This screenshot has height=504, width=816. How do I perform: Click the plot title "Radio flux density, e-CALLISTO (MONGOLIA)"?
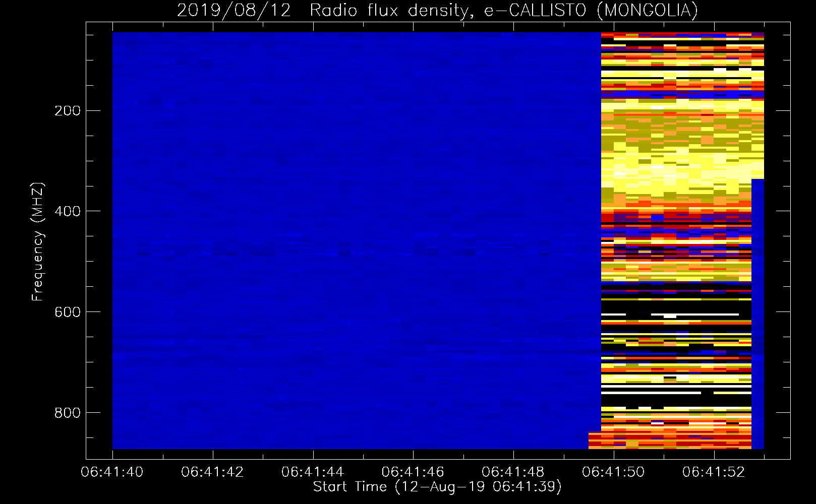point(503,11)
